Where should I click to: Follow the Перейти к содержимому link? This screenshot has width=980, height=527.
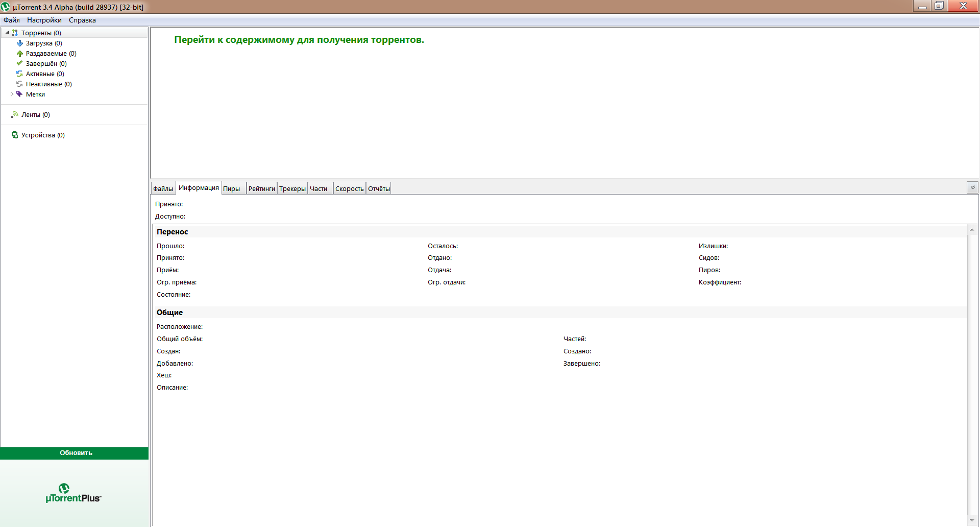coord(299,40)
